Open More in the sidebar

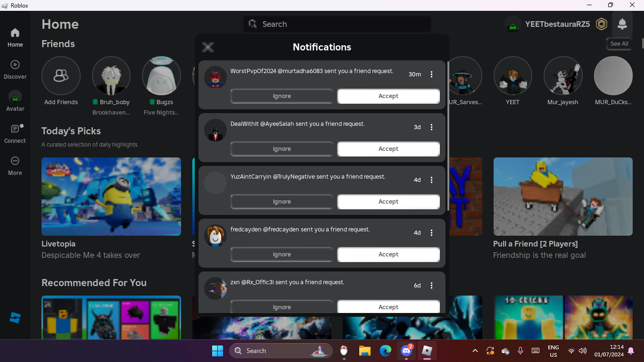click(15, 166)
